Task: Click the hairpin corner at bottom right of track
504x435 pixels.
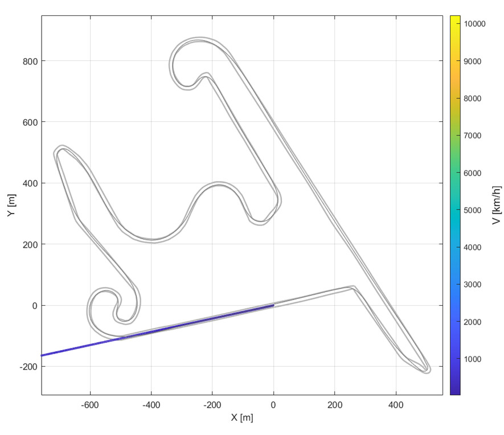Action: [426, 369]
